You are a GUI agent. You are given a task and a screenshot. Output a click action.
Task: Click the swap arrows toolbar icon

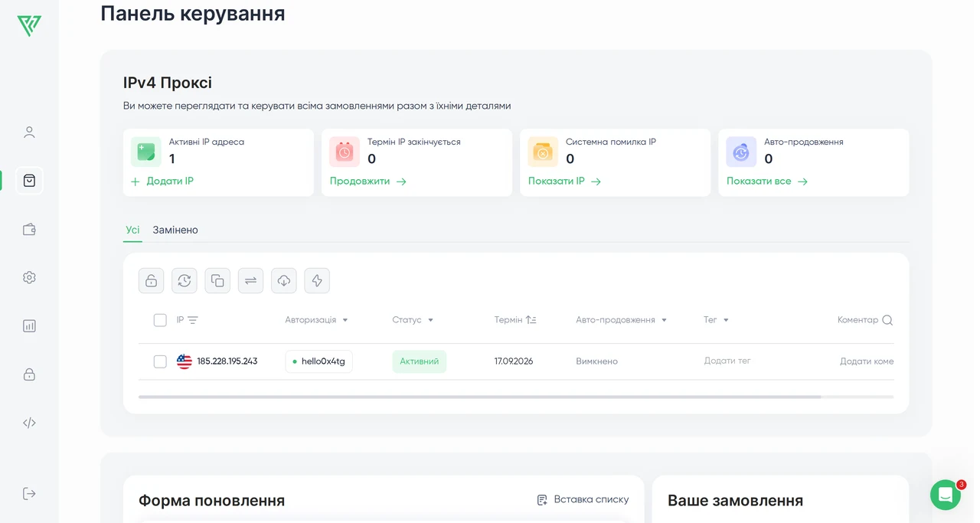pyautogui.click(x=250, y=280)
